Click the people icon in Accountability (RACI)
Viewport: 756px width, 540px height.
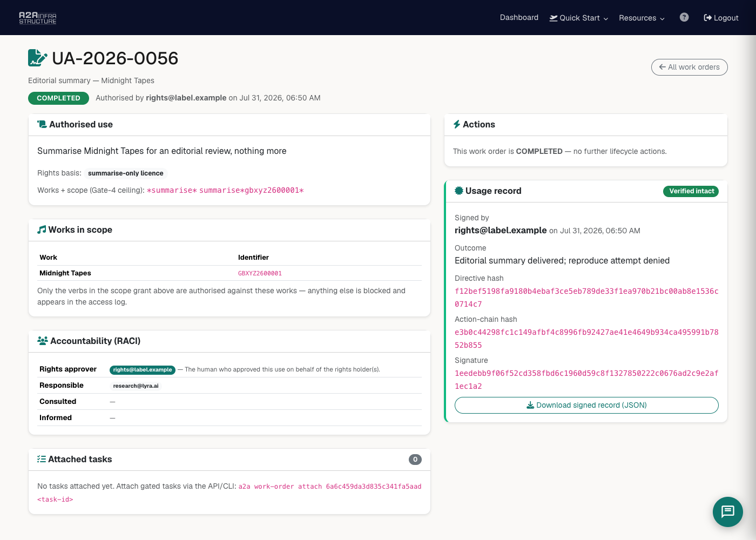point(43,341)
